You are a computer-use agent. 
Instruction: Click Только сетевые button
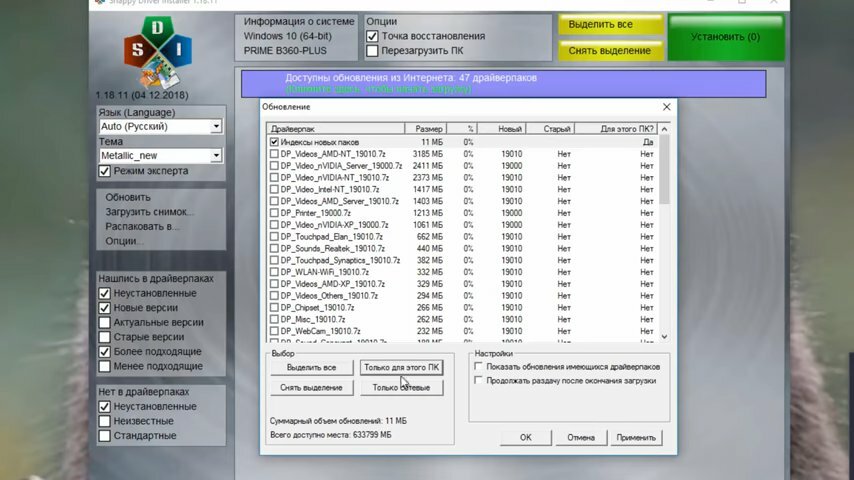[x=401, y=387]
